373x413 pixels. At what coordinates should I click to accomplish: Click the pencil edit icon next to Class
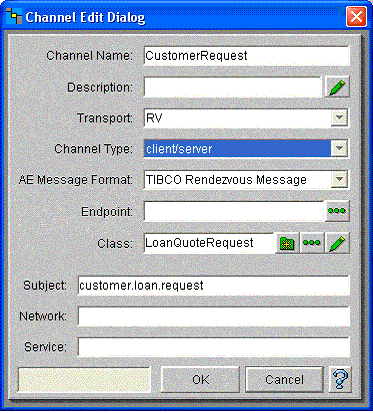[x=337, y=243]
